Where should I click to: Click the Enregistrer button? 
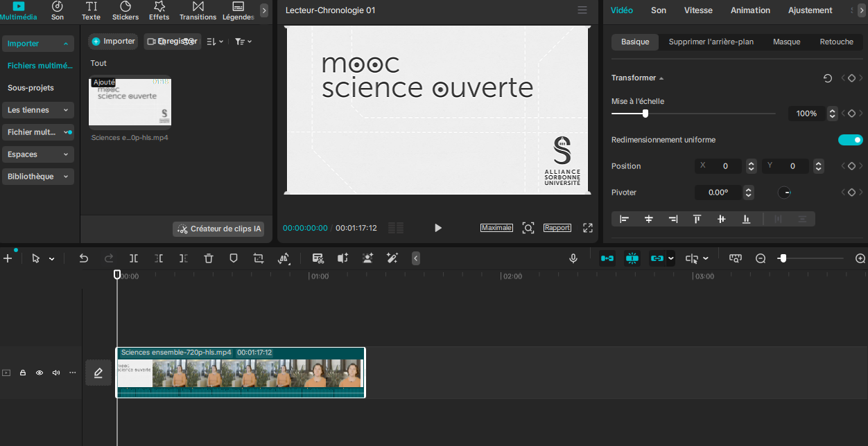173,42
